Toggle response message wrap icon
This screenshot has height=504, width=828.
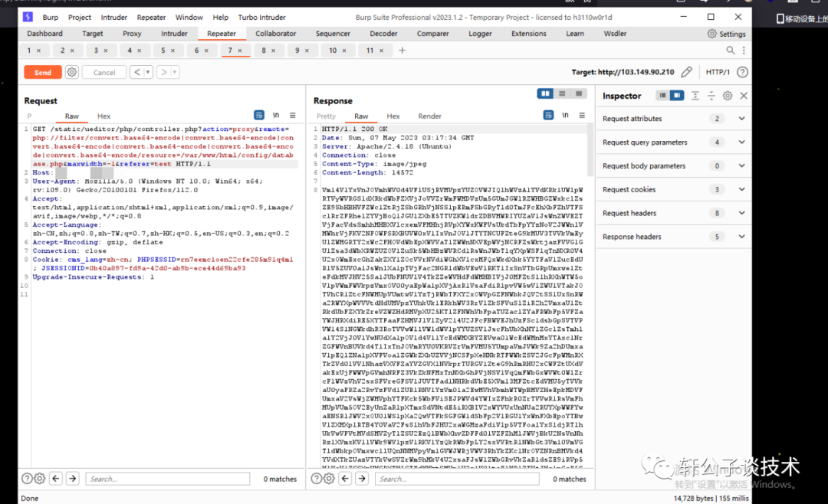click(548, 115)
